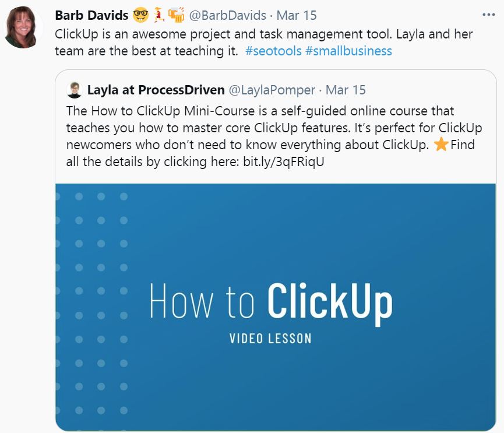This screenshot has width=504, height=433.
Task: Click the Barb Davids display name
Action: 91,15
